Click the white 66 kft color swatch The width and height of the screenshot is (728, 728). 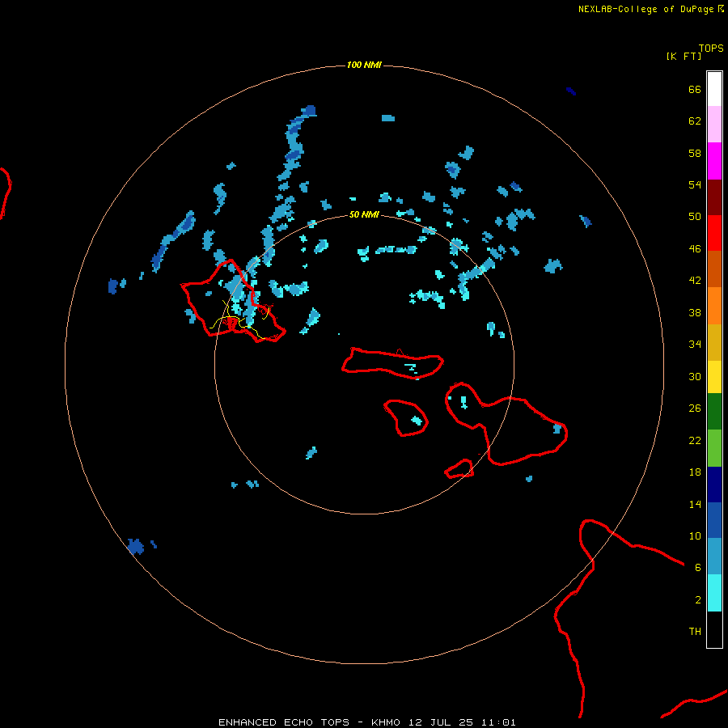point(714,89)
